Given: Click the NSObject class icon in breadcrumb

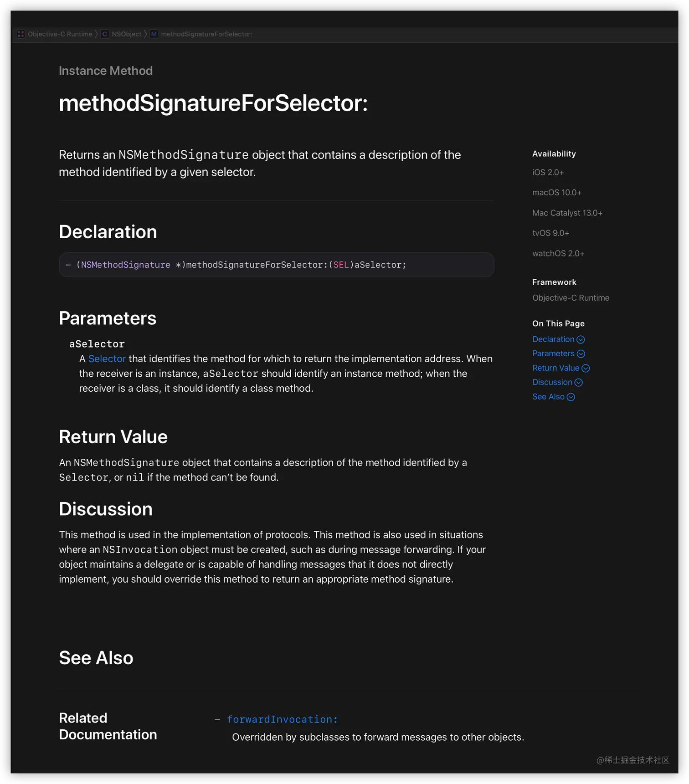Looking at the screenshot, I should pyautogui.click(x=105, y=34).
